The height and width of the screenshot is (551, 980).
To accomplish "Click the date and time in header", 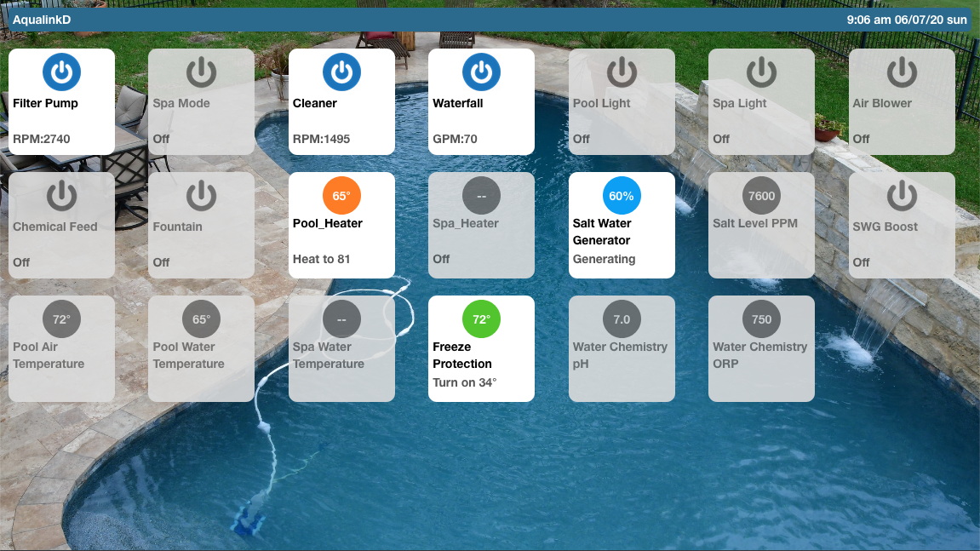I will tap(907, 19).
